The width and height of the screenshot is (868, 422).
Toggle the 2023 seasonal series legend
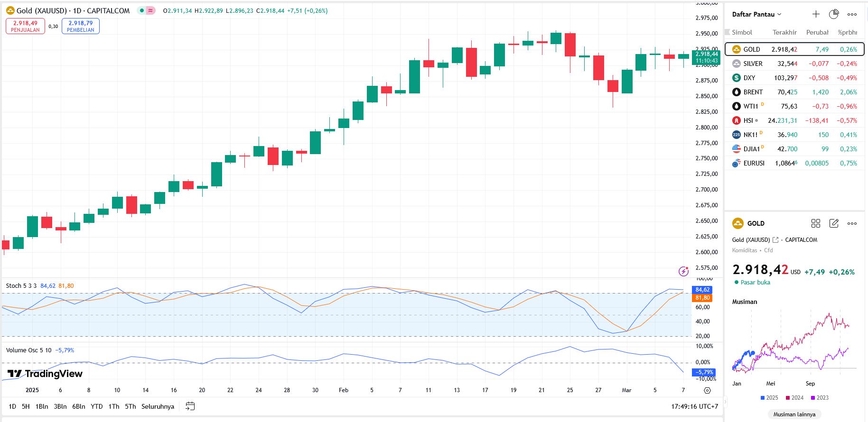coord(819,398)
